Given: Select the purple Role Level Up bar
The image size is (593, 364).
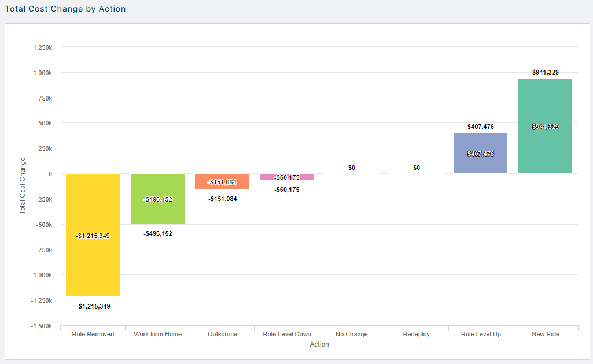Looking at the screenshot, I should 480,153.
